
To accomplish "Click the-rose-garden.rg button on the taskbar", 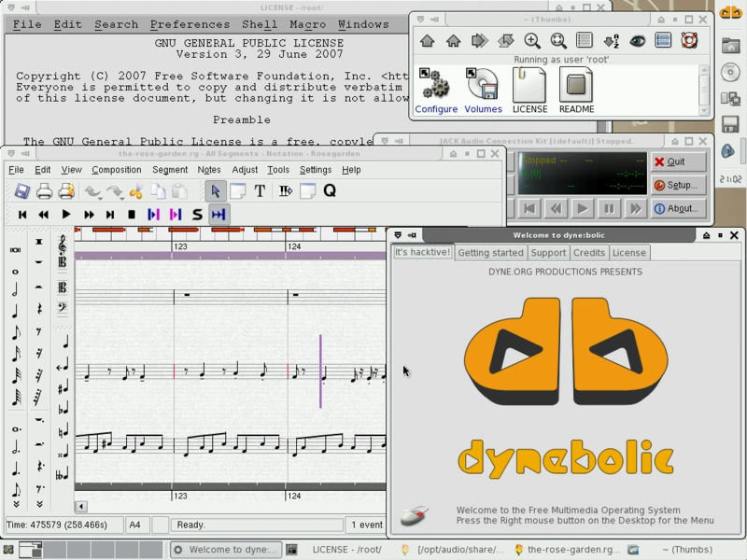I will pos(570,550).
